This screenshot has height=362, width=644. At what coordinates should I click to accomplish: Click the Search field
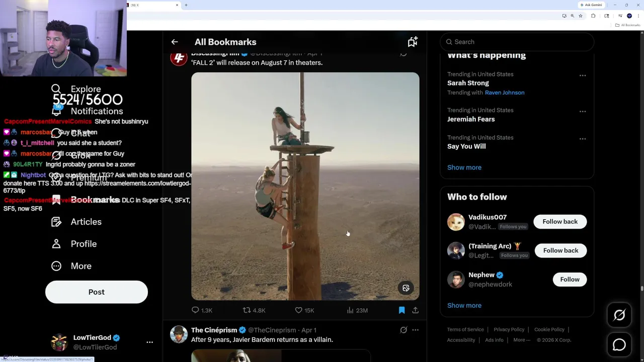coord(518,42)
